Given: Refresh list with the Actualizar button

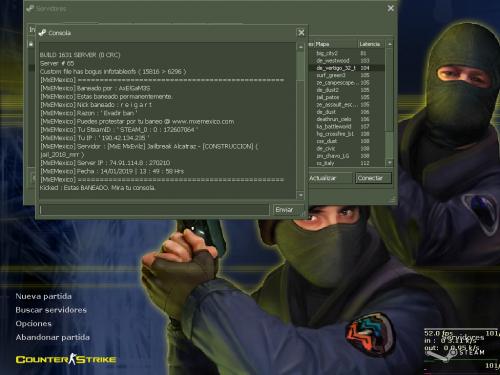Looking at the screenshot, I should (330, 178).
